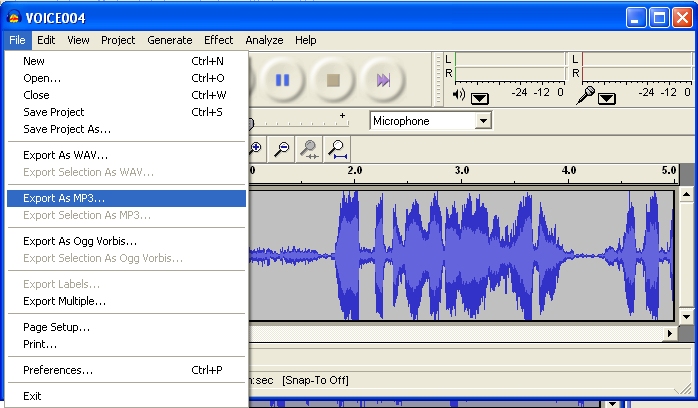
Task: Click the Pause button
Action: 281,79
